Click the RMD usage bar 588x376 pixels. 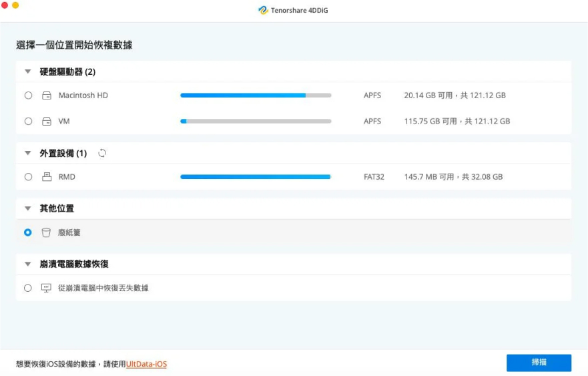(256, 177)
